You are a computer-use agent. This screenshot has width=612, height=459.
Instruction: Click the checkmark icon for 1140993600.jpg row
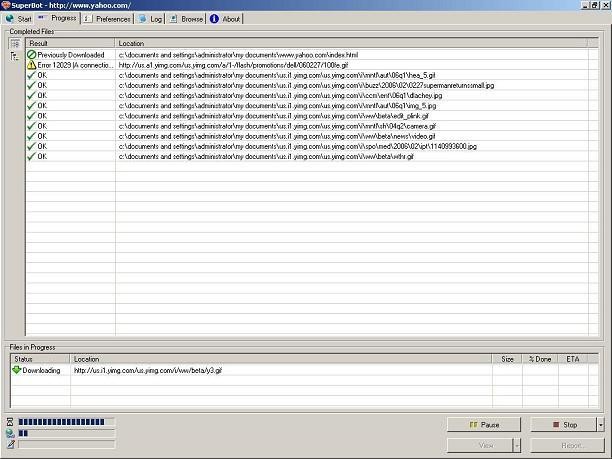(32, 146)
